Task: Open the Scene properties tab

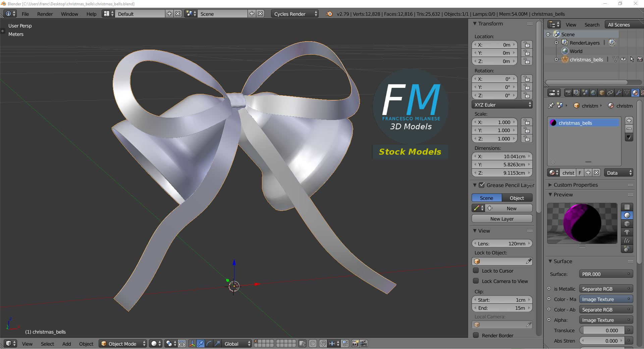Action: point(585,93)
